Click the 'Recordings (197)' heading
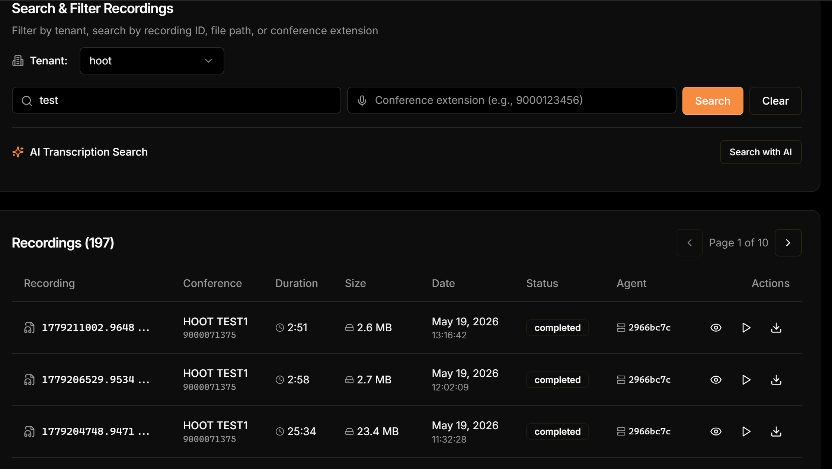832x469 pixels. pos(63,243)
